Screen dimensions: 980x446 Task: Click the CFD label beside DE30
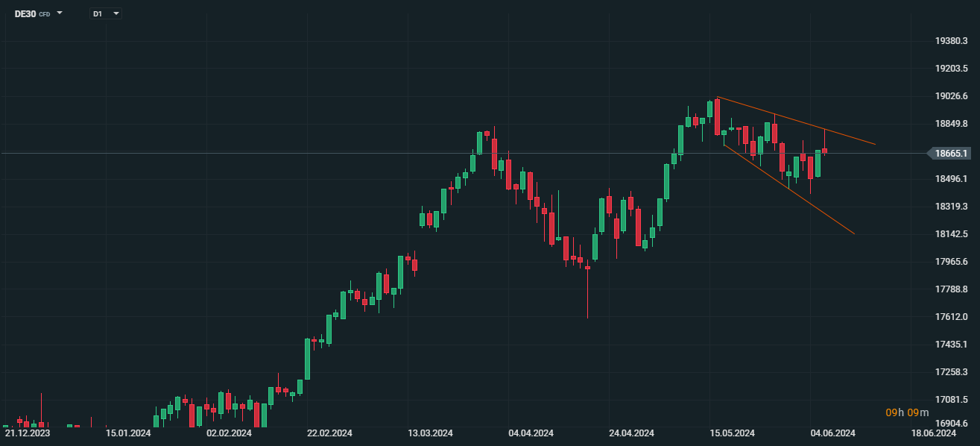tap(45, 14)
